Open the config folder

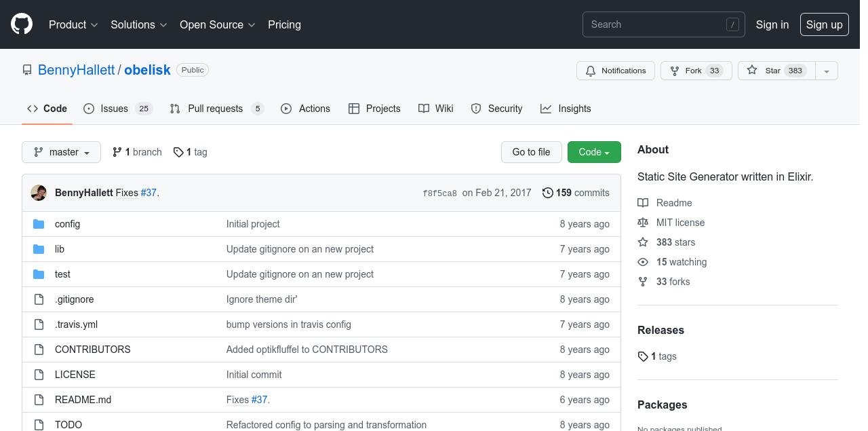coord(67,224)
